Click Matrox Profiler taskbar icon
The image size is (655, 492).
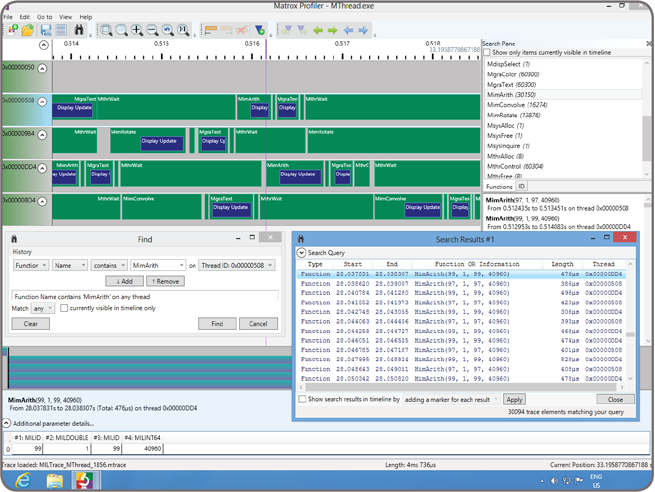[85, 481]
